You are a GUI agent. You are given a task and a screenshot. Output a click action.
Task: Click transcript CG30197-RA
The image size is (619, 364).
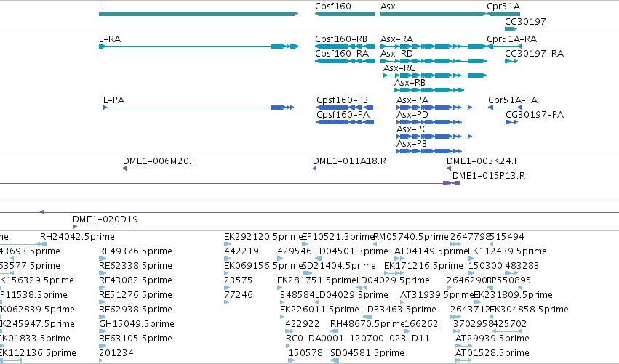[511, 61]
